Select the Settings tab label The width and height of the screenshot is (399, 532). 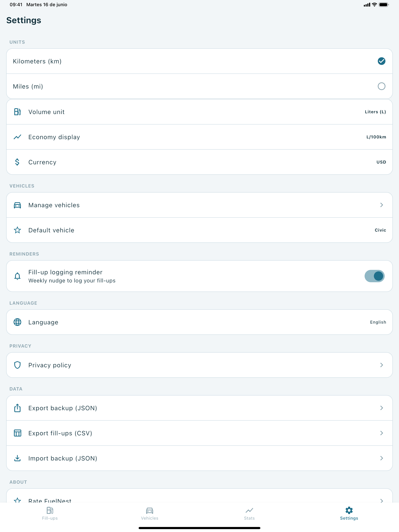(349, 518)
